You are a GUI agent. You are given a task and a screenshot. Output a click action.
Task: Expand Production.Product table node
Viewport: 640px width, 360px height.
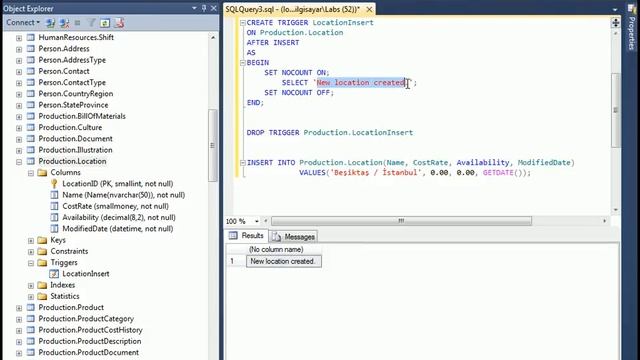pyautogui.click(x=19, y=308)
